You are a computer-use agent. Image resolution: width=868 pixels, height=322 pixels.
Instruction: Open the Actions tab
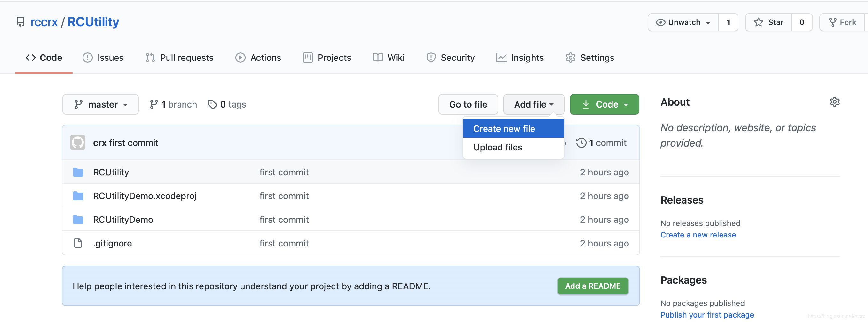(x=258, y=58)
